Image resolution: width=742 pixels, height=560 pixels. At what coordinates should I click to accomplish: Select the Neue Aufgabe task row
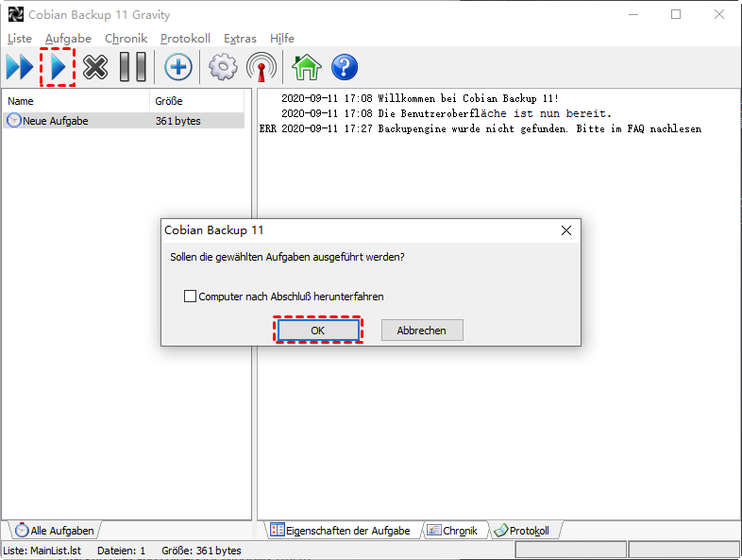click(x=124, y=120)
